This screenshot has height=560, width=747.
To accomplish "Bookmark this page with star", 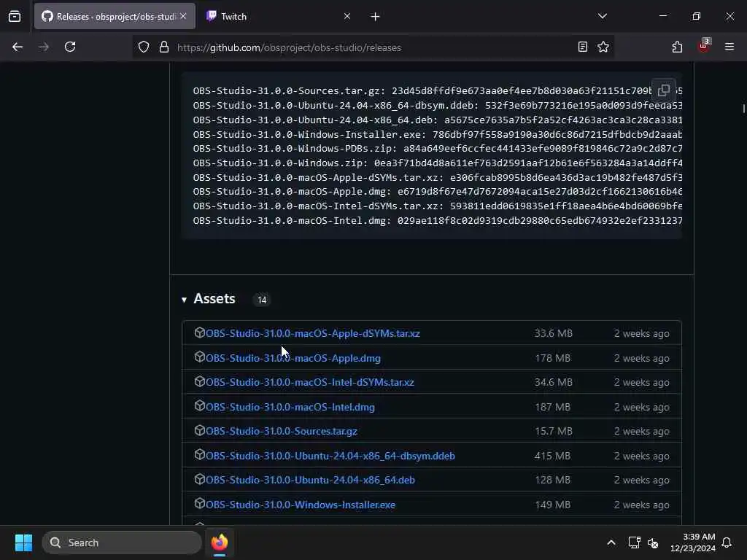I will (x=603, y=47).
